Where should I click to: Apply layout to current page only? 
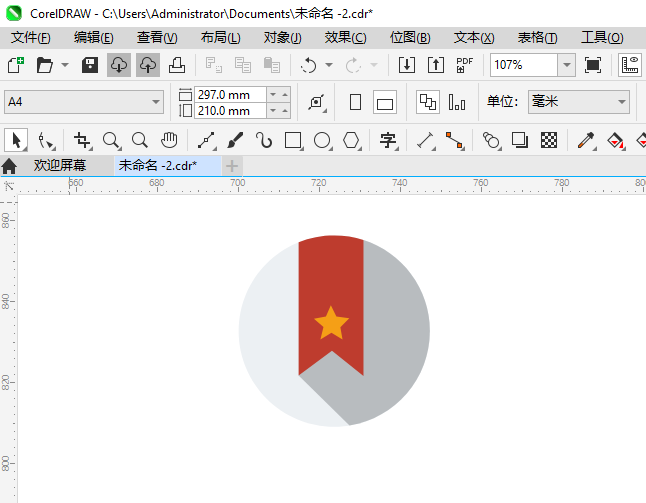click(x=457, y=102)
